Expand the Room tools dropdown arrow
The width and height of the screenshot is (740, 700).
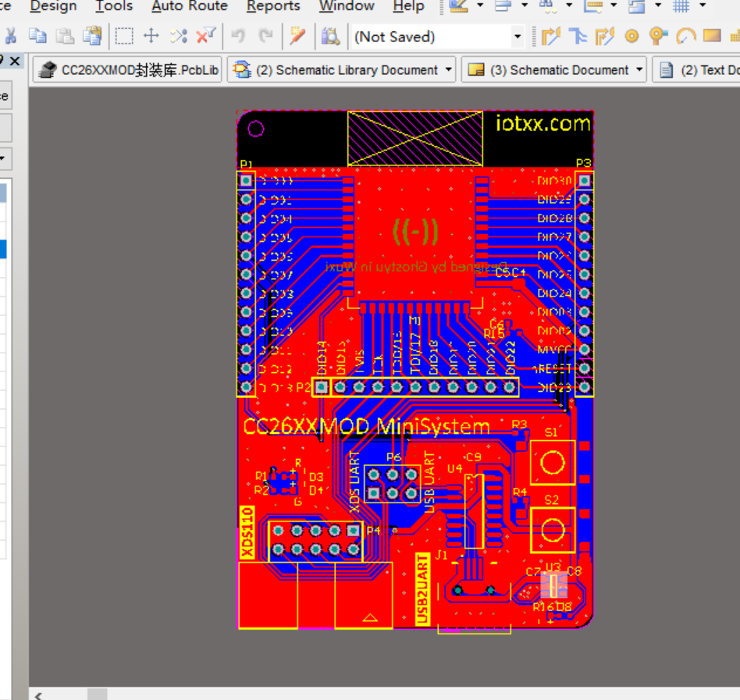658,5
